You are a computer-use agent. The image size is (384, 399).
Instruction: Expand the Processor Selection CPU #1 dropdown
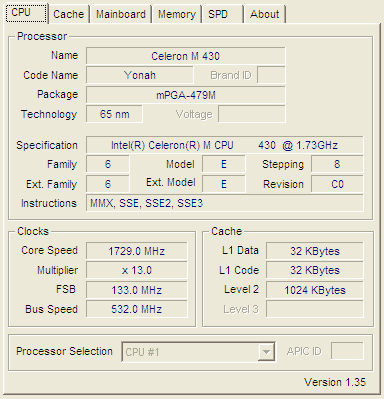point(266,352)
